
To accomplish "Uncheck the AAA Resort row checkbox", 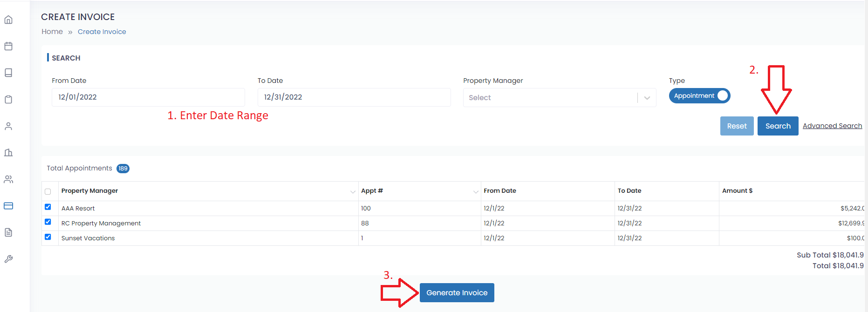I will point(48,207).
